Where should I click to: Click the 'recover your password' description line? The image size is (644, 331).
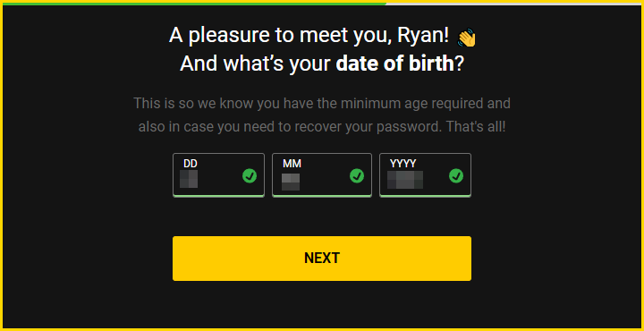(322, 127)
